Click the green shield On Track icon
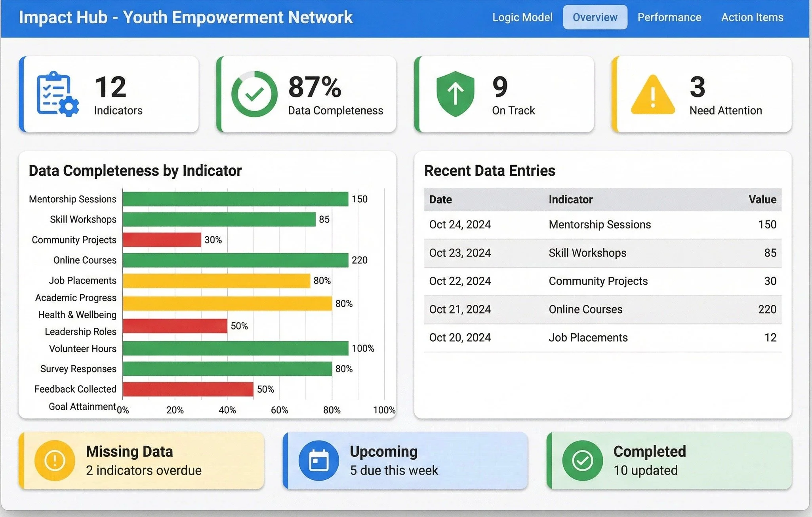The height and width of the screenshot is (517, 812). [x=455, y=94]
